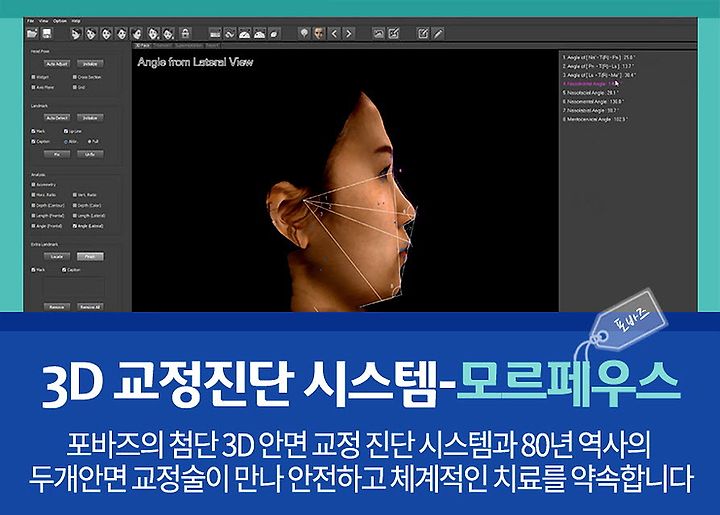Click the picture icon right of the chevrons
Screen dimensions: 720x515
pos(378,34)
